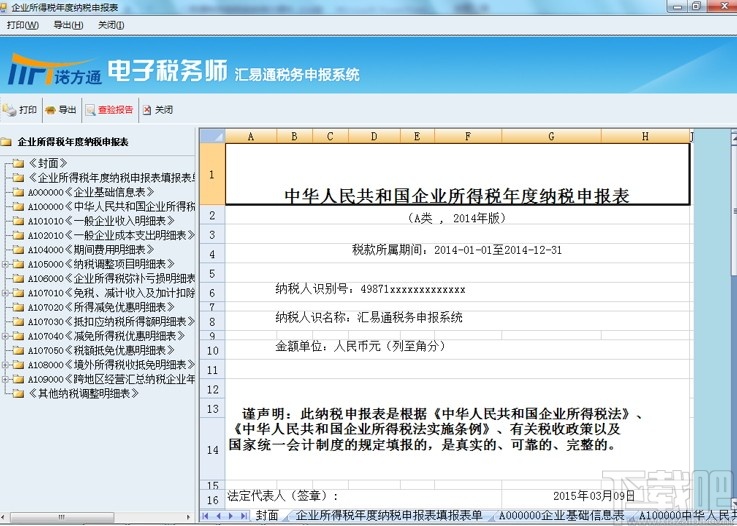The height and width of the screenshot is (526, 737).
Task: Open the 关闭(I) menu
Action: [111, 25]
